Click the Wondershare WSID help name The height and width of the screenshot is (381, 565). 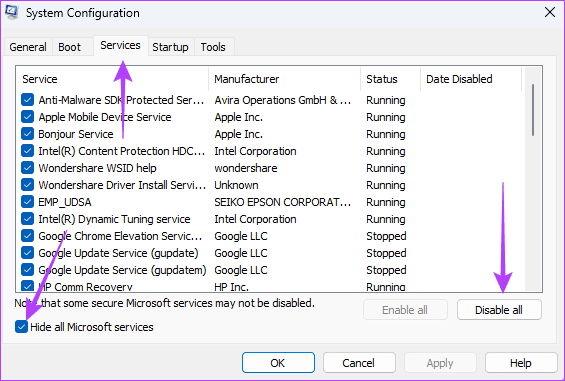[x=97, y=168]
